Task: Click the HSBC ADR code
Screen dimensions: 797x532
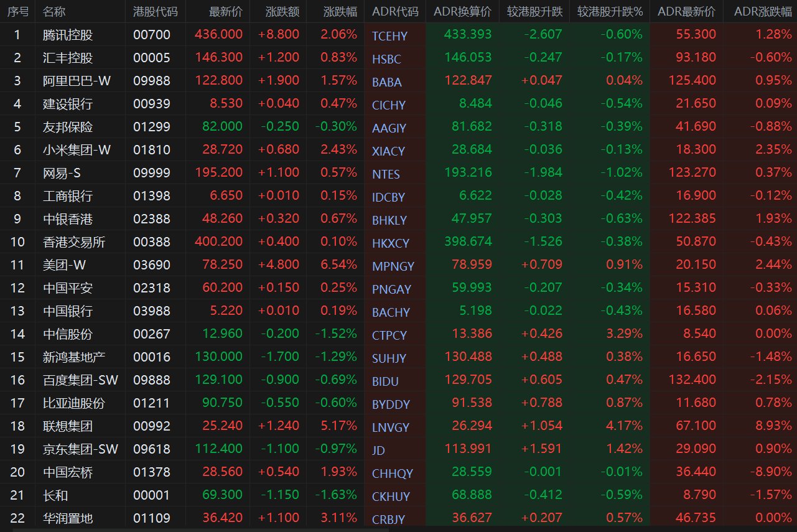Action: coord(386,59)
